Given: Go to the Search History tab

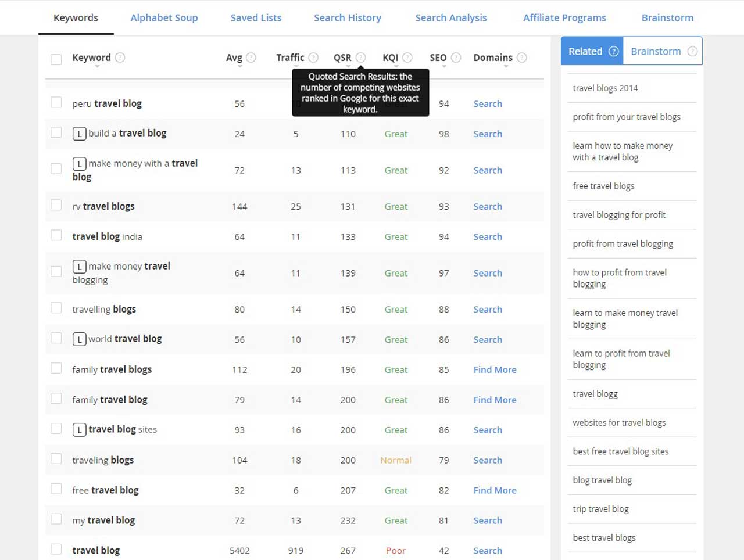Looking at the screenshot, I should pos(348,18).
